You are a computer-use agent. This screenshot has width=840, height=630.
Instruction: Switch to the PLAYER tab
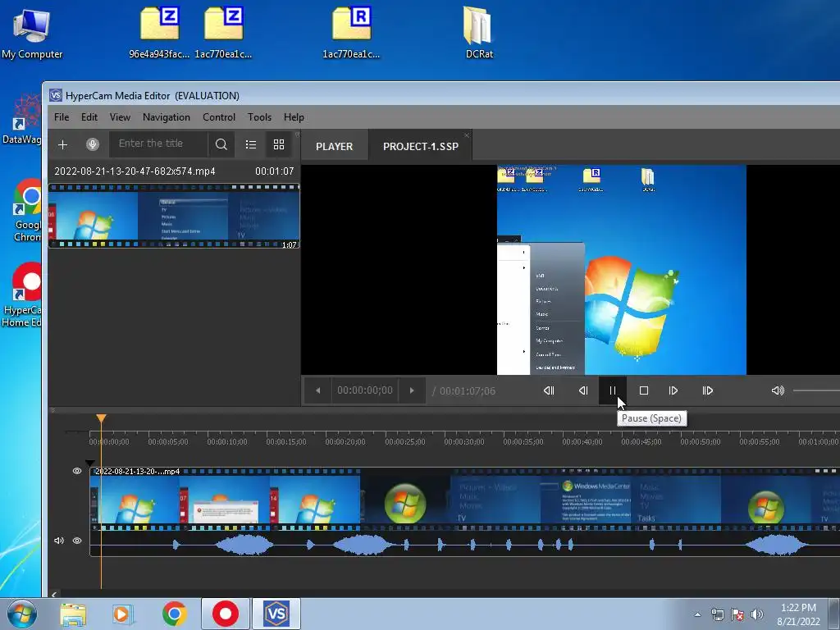[335, 146]
